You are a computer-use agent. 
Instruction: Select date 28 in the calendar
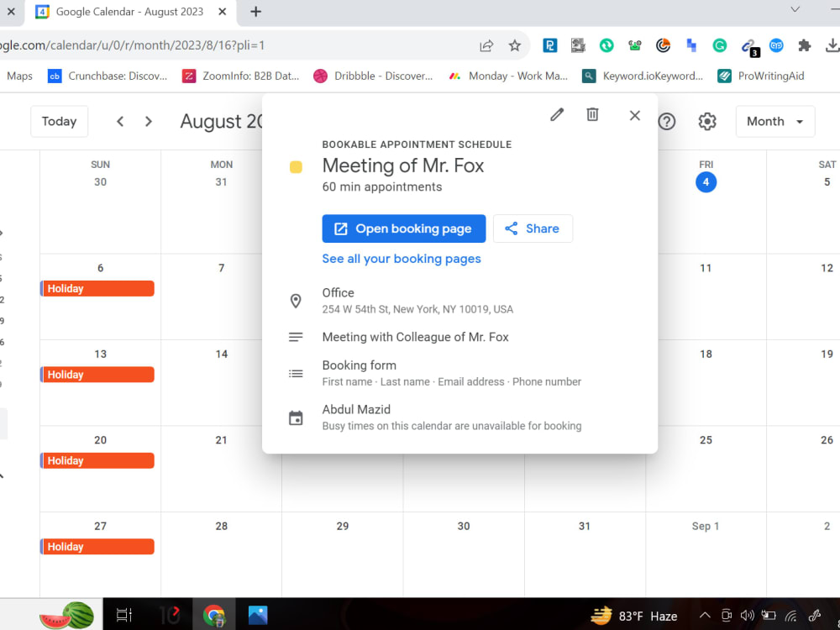tap(221, 526)
